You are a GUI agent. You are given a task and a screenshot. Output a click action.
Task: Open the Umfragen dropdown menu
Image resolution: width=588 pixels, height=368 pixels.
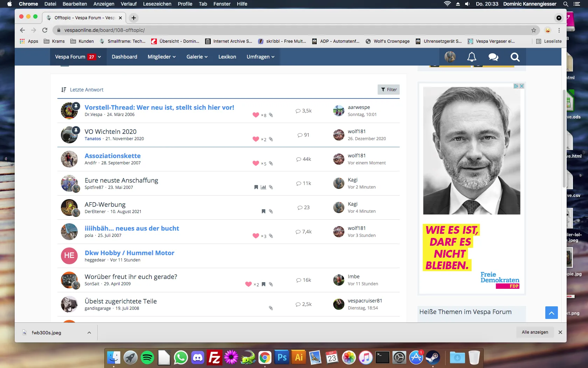260,57
